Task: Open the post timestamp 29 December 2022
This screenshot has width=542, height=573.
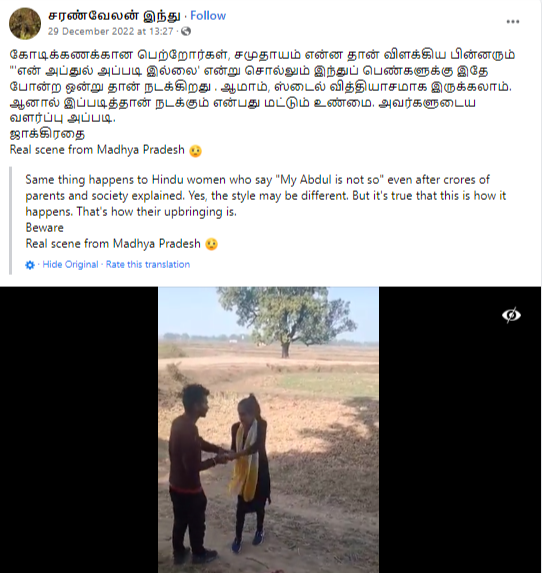Action: tap(110, 31)
